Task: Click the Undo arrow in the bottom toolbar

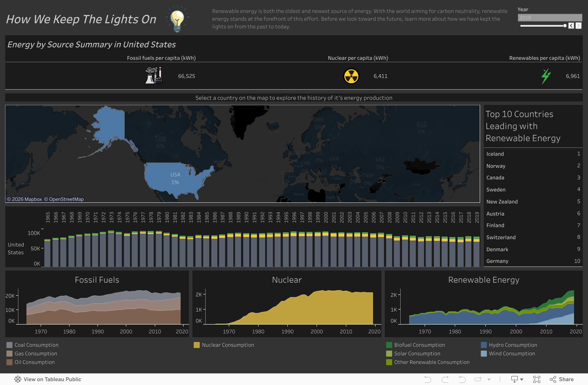Action: [428, 379]
